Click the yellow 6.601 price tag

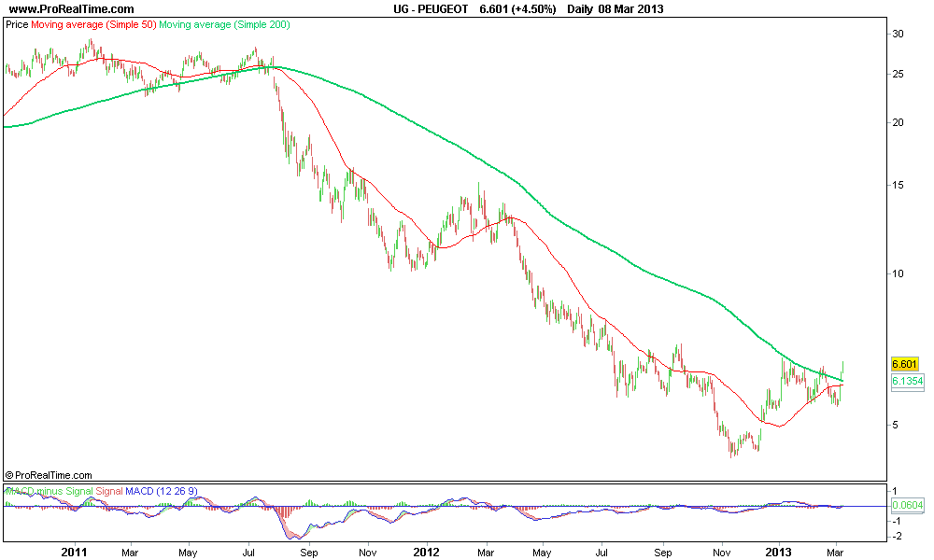[904, 364]
